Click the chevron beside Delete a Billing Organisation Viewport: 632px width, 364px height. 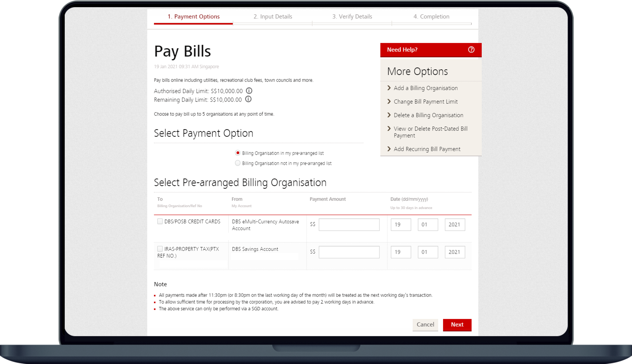[389, 115]
